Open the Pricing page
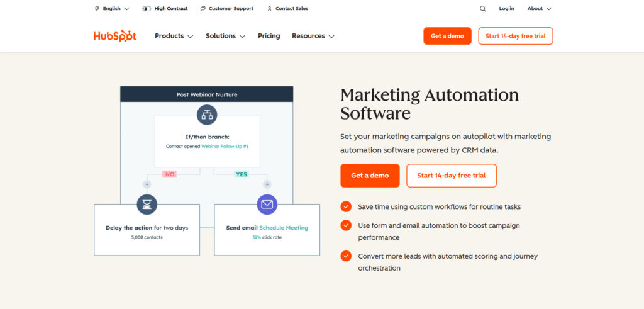Viewport: 644px width, 309px height. pyautogui.click(x=269, y=36)
